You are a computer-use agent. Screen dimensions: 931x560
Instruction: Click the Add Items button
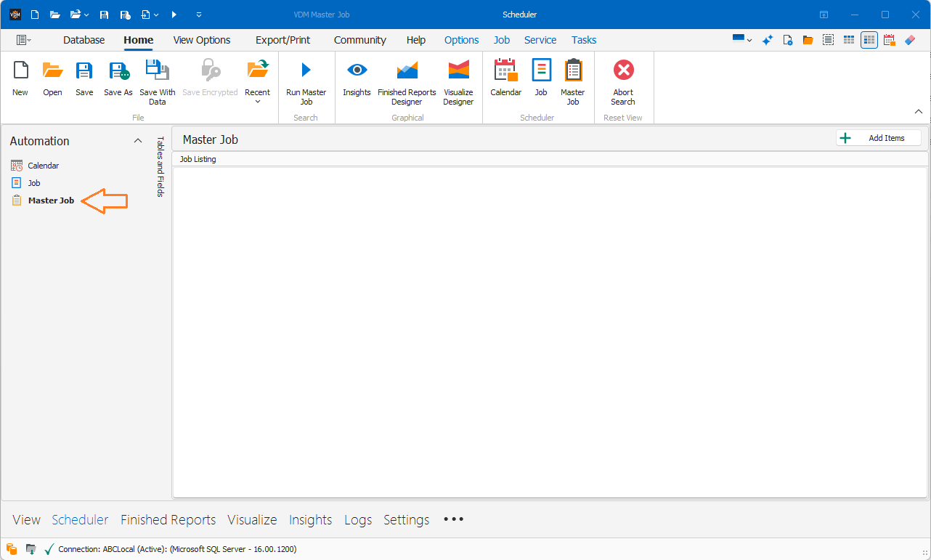[x=879, y=138]
